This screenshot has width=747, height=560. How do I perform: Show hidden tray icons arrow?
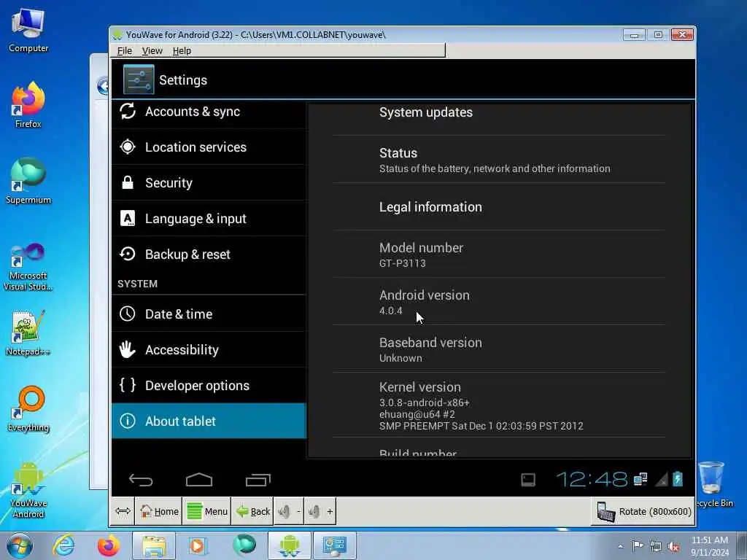pos(620,547)
